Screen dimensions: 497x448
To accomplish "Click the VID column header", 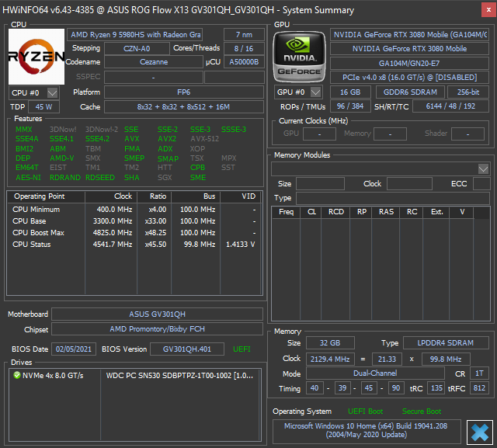I will click(241, 196).
